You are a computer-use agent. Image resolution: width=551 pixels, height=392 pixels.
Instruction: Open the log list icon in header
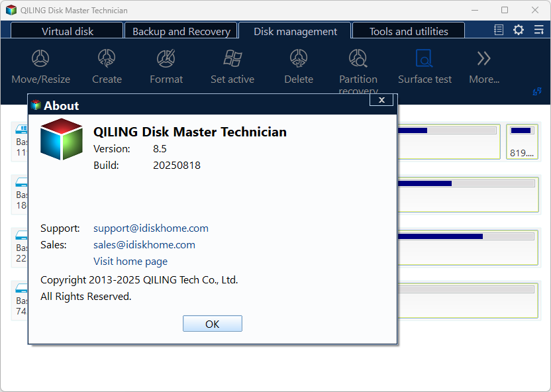pos(499,30)
